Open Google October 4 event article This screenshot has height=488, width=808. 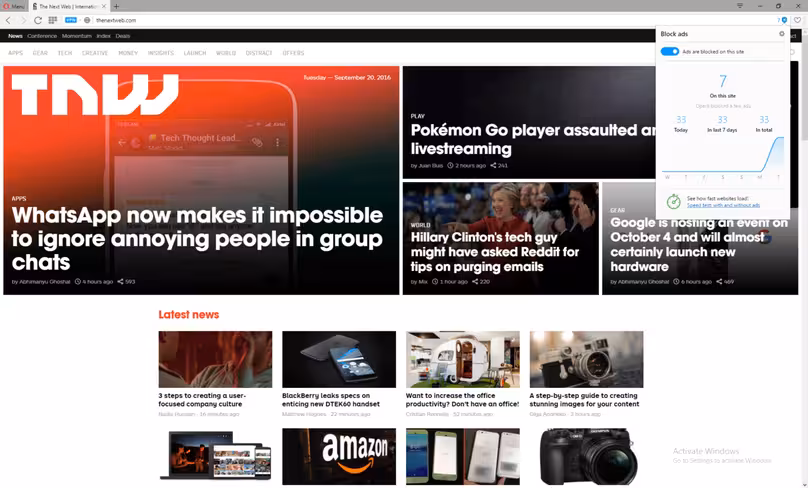[699, 245]
